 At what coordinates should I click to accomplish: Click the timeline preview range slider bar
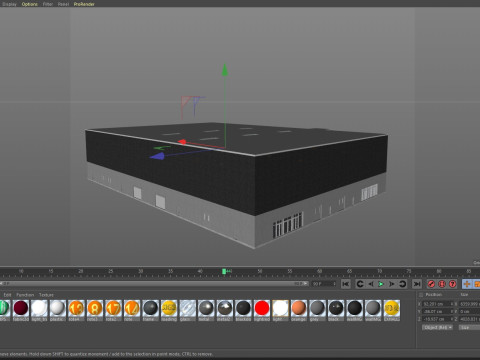(154, 284)
